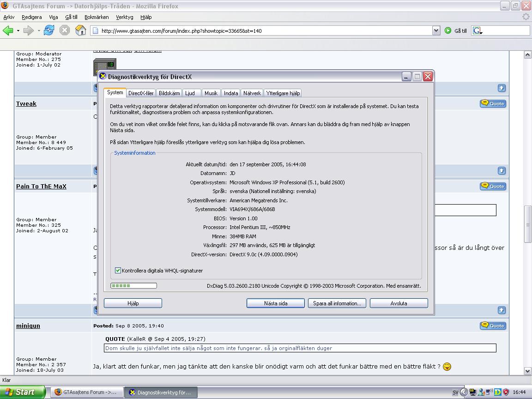Click the DxDiag green progress bar

(x=133, y=286)
